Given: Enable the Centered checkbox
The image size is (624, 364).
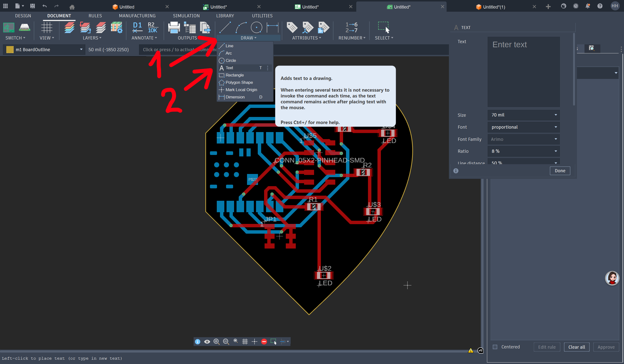Looking at the screenshot, I should [x=495, y=347].
